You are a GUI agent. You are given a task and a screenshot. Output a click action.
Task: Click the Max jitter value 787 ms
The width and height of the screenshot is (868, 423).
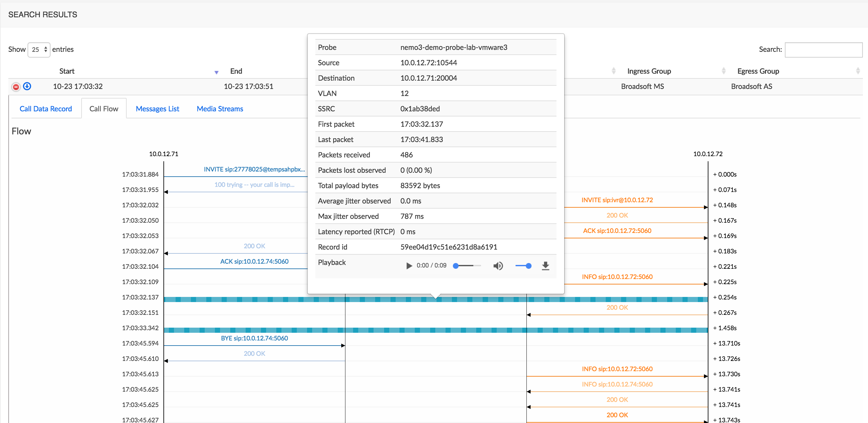[x=412, y=216]
